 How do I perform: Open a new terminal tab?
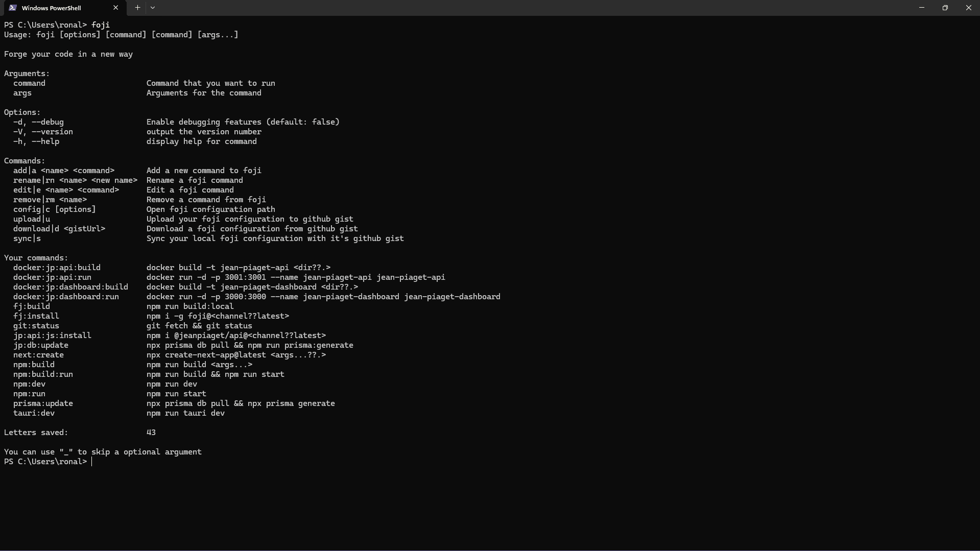137,8
